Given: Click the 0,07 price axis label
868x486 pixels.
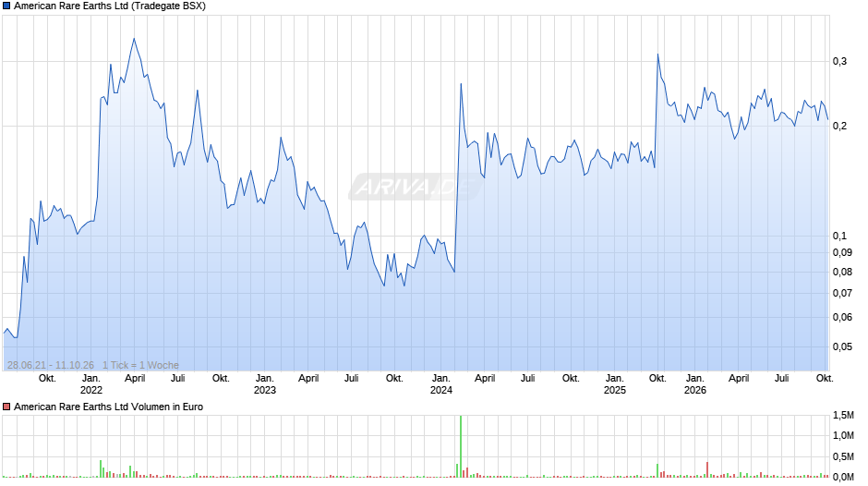Looking at the screenshot, I should pos(842,293).
